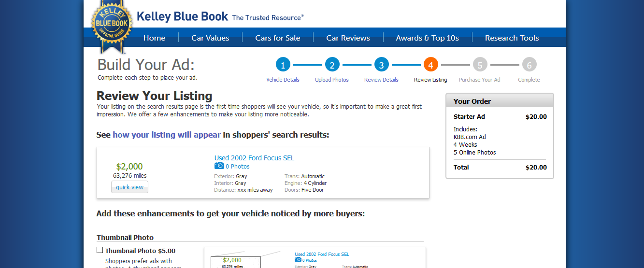Viewport: 644px width, 268px height.
Task: Click the $2,000 price in listing preview
Action: pos(129,167)
